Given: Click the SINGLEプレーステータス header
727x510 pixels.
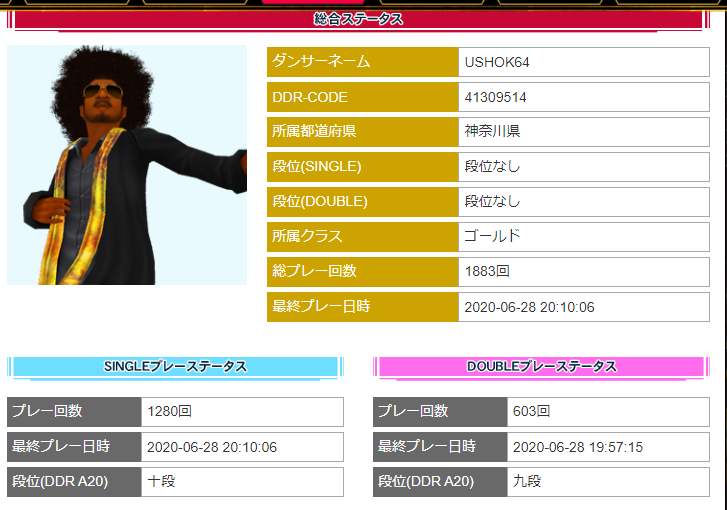Looking at the screenshot, I should 175,367.
